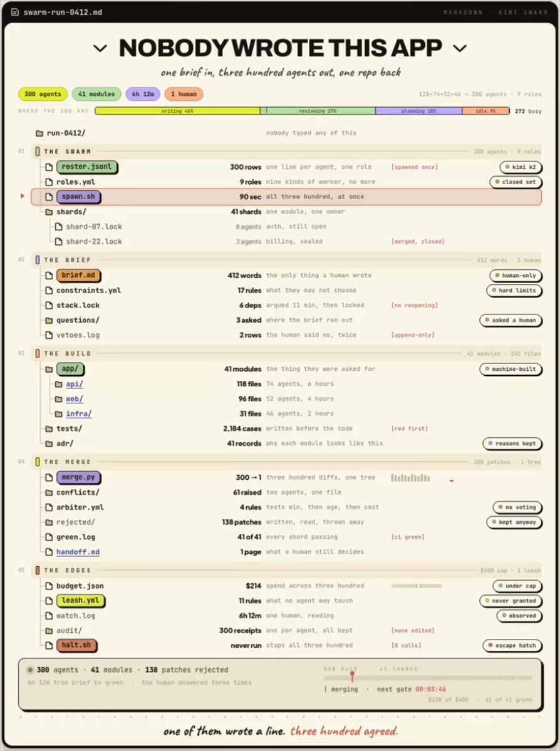The width and height of the screenshot is (560, 751).
Task: Click the budget.json spend progress bar
Action: pyautogui.click(x=417, y=586)
